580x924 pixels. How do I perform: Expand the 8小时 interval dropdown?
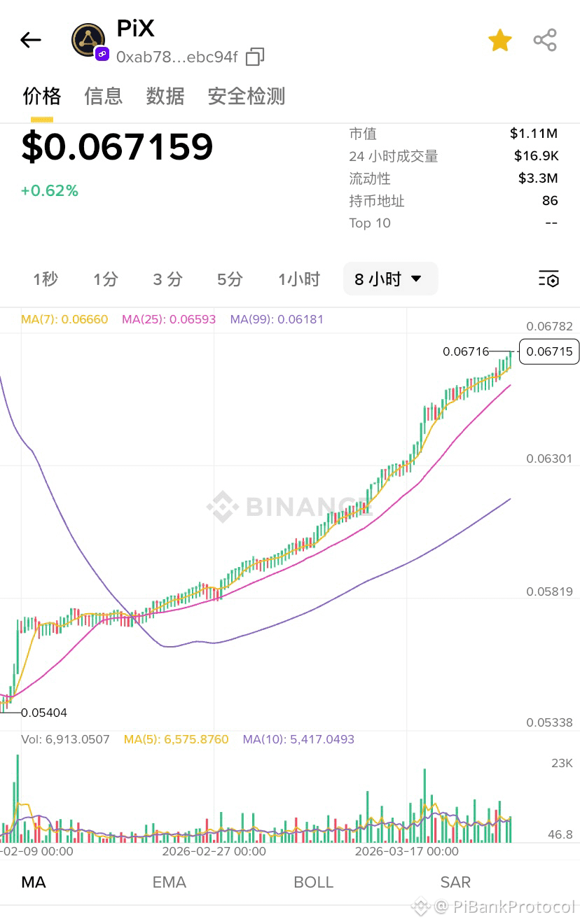390,279
